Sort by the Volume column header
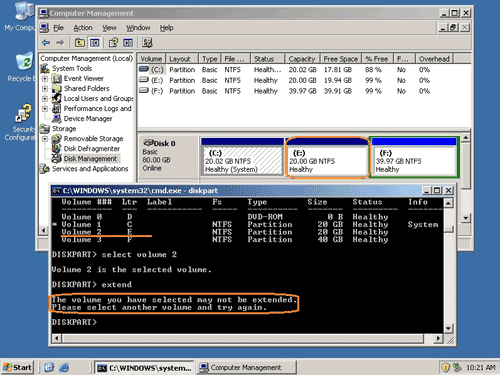 point(151,59)
